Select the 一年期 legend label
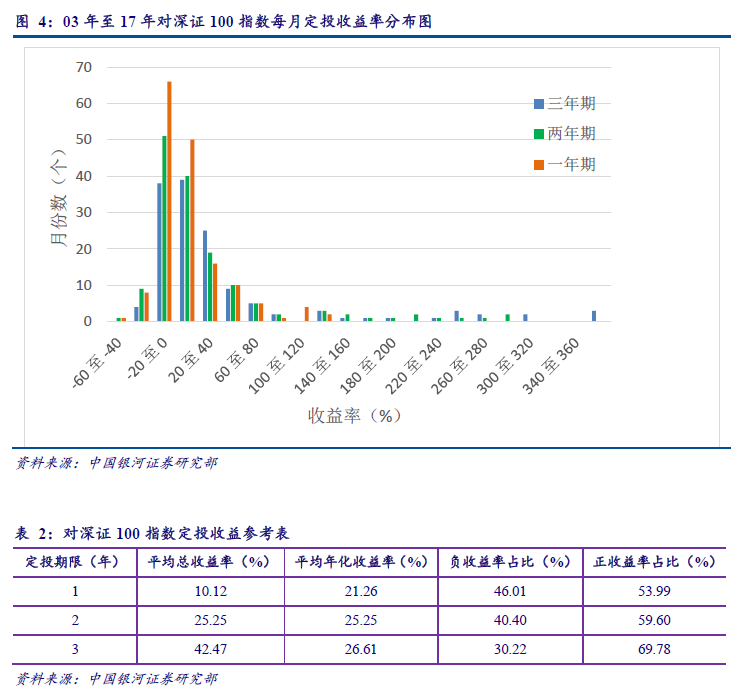Screen dimensions: 749x699 (x=571, y=164)
